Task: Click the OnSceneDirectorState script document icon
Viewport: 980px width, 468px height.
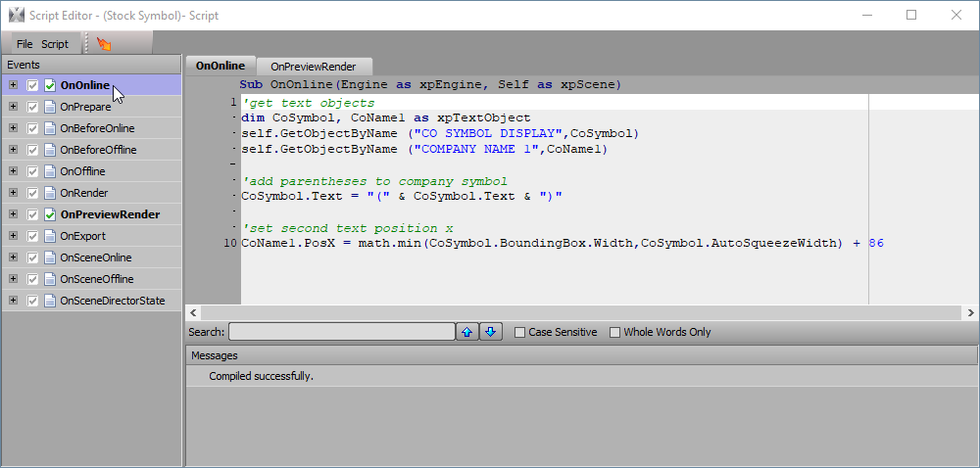Action: click(x=51, y=301)
